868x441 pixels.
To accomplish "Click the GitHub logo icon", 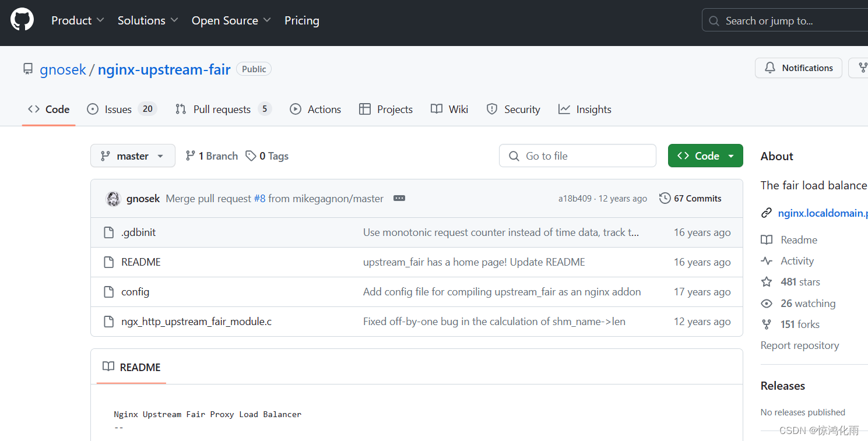I will 22,20.
